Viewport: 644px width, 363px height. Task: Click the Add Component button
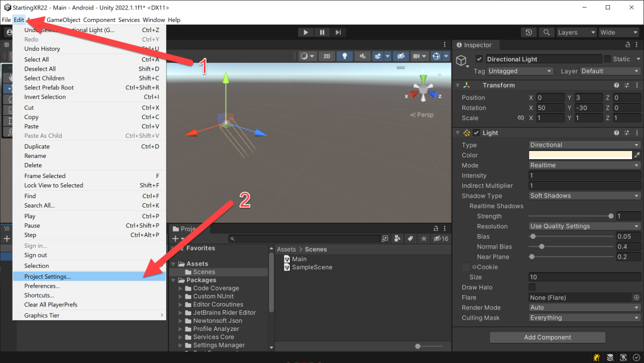(x=548, y=337)
